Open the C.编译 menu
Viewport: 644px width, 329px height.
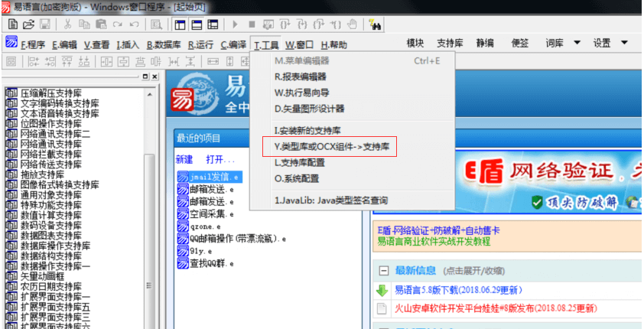click(233, 45)
